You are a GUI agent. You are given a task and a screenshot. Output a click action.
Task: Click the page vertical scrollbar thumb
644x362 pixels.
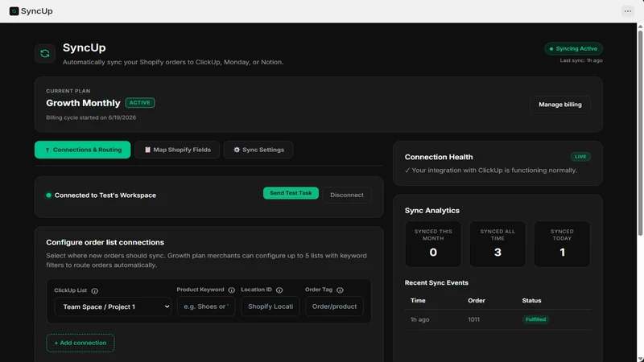640,133
